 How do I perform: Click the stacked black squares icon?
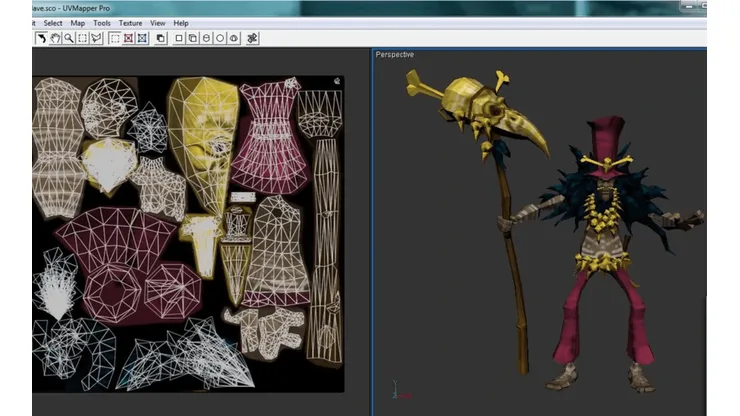click(x=160, y=38)
